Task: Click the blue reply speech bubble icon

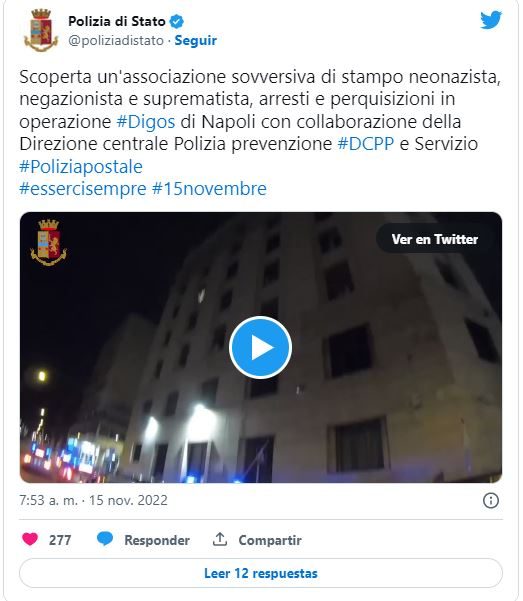Action: (105, 539)
